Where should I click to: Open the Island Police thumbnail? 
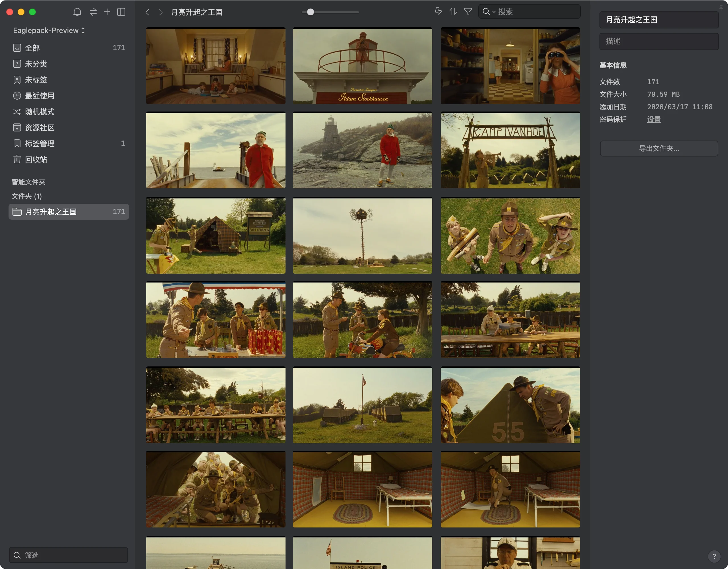click(x=362, y=553)
